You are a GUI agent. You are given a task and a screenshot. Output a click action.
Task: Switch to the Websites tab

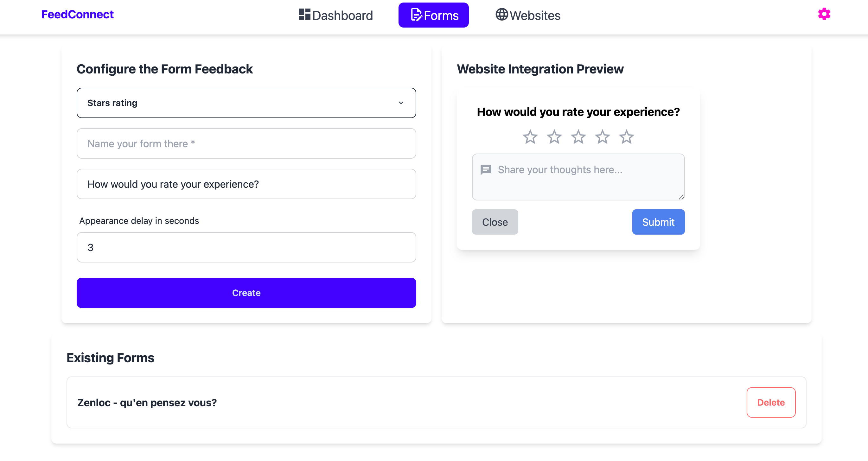(x=528, y=15)
